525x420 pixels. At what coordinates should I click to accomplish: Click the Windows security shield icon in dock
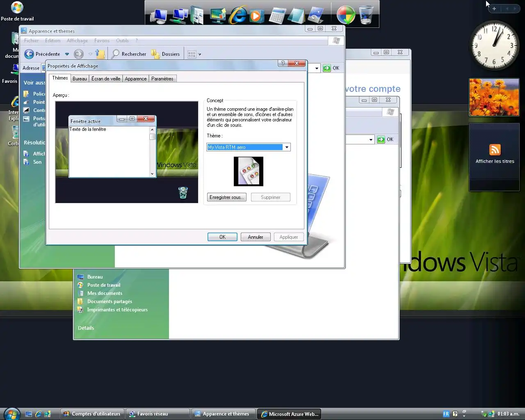click(x=346, y=15)
